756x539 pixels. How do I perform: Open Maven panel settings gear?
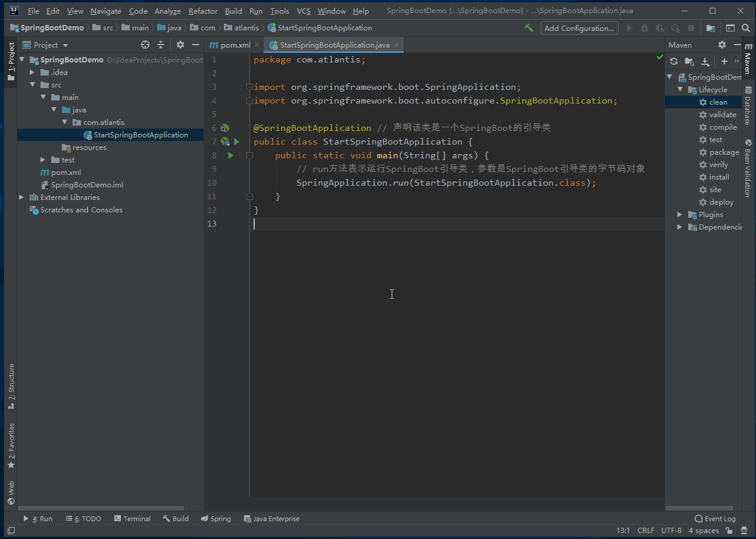point(722,45)
